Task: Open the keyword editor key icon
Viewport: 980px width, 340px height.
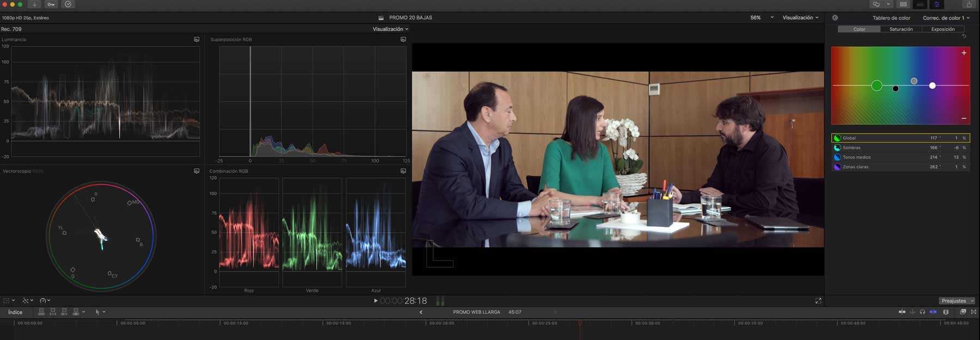Action: click(x=51, y=4)
